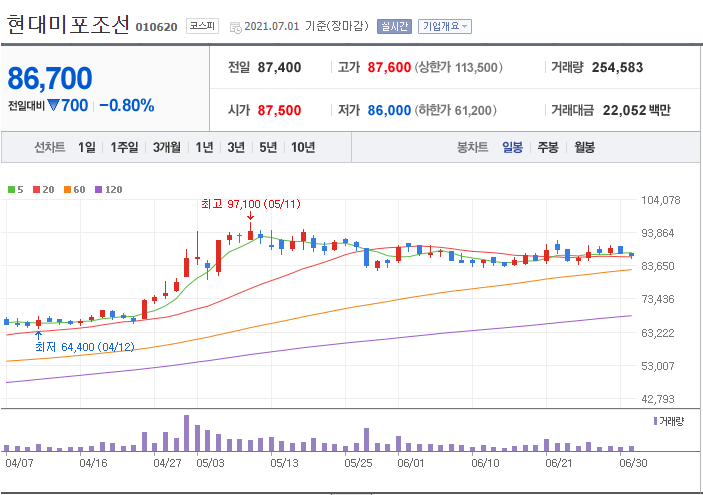Click the 최고 97,100 (05/11) label
The height and width of the screenshot is (495, 703).
(251, 204)
